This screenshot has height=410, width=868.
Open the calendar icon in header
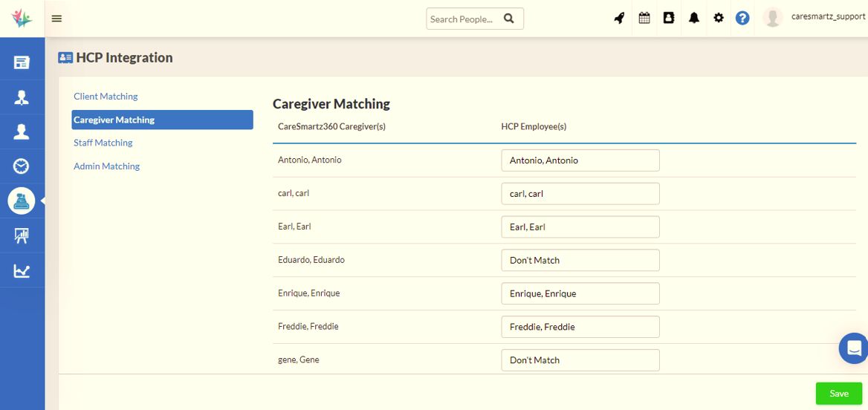tap(644, 19)
